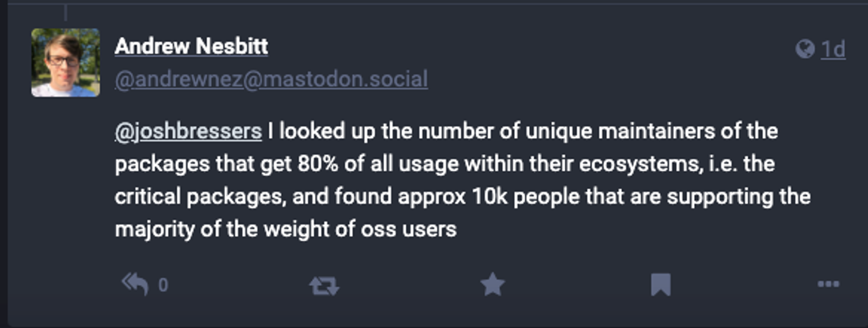Open the Andrew Nesbitt display name link
The image size is (868, 328).
coord(192,46)
